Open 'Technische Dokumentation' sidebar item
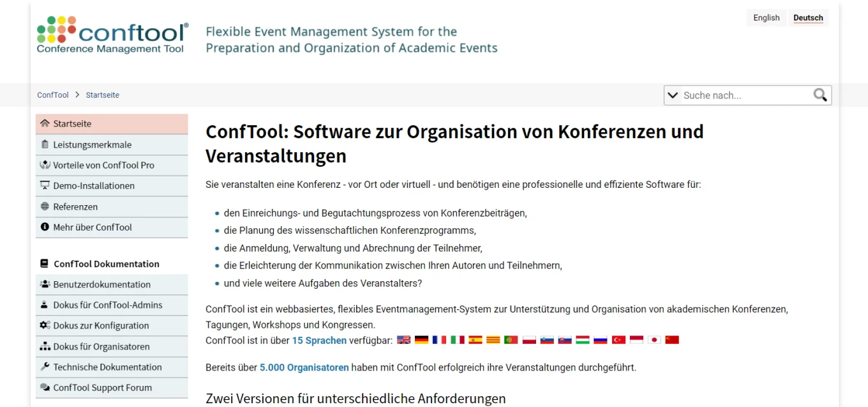 [x=112, y=367]
